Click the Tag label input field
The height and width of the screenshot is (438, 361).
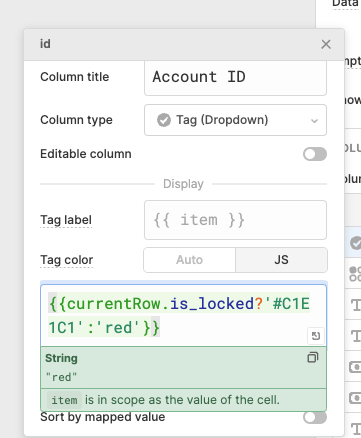235,220
